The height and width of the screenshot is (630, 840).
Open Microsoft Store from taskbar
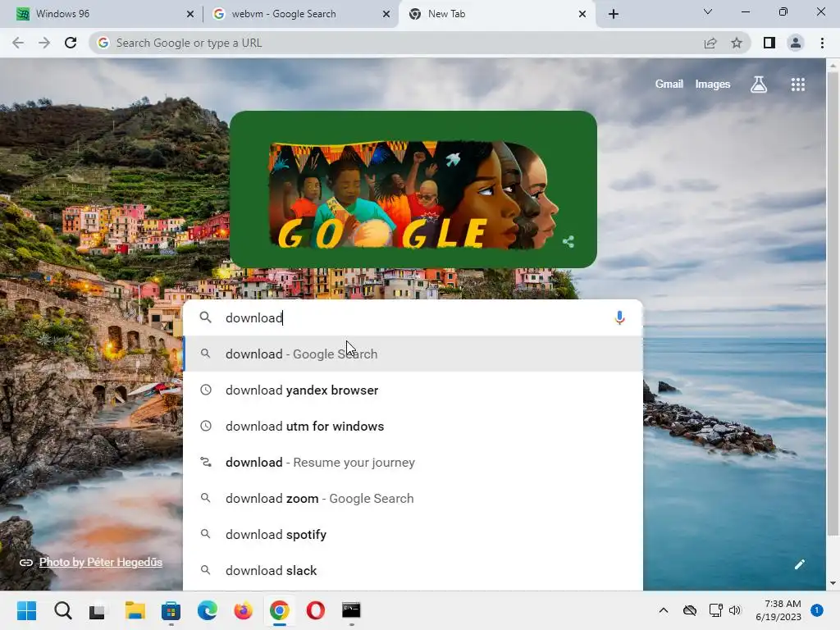[171, 610]
